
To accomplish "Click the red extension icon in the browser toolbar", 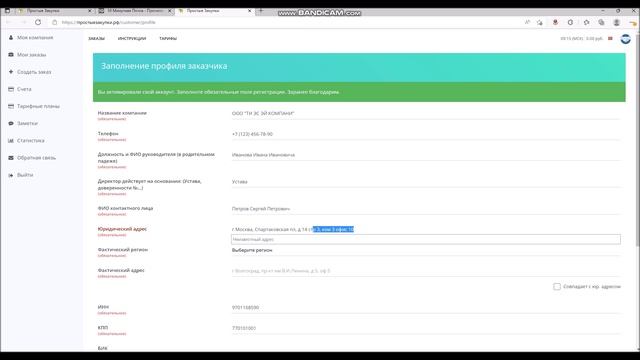I will tap(555, 22).
